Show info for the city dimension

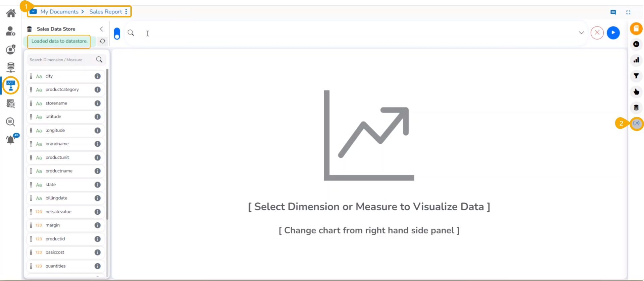pyautogui.click(x=98, y=76)
